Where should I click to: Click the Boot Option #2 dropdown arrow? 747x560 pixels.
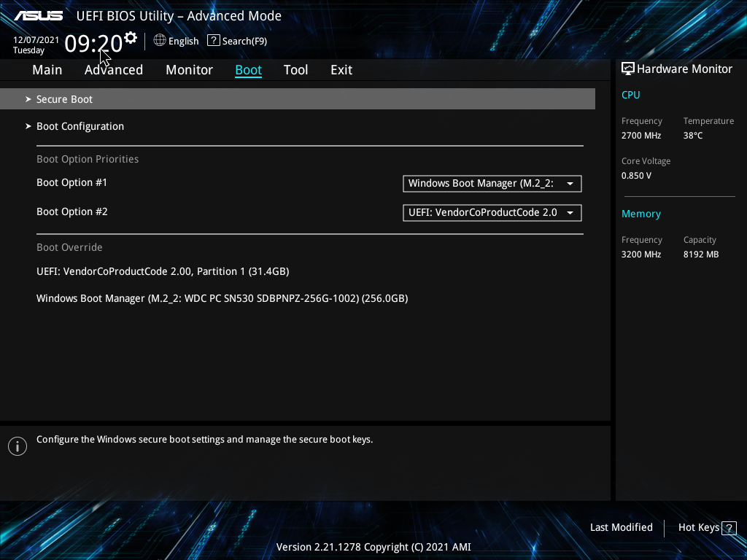[570, 213]
